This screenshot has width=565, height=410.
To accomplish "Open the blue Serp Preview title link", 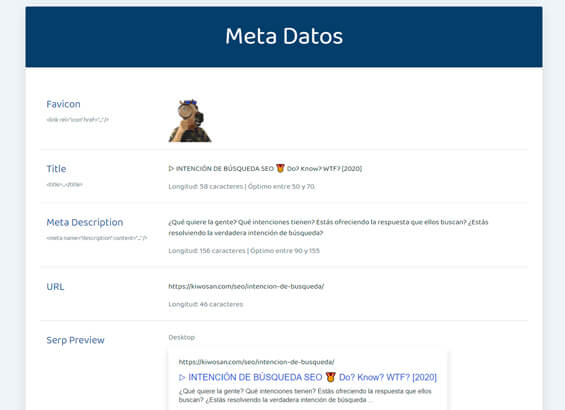I will pos(308,377).
